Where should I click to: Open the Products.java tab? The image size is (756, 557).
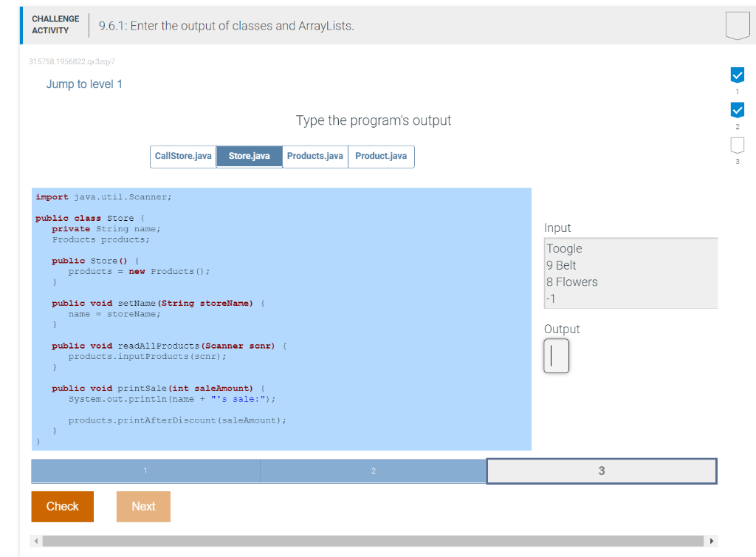(x=315, y=156)
